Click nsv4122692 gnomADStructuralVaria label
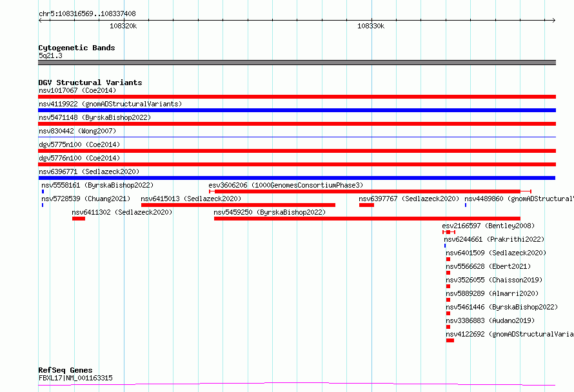Image resolution: width=574 pixels, height=392 pixels. pyautogui.click(x=510, y=334)
